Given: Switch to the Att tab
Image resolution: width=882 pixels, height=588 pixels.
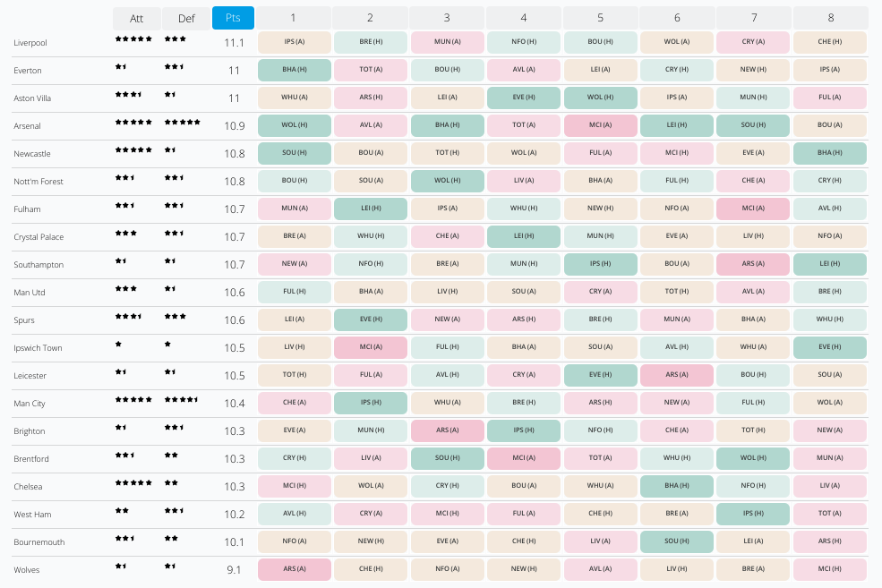Looking at the screenshot, I should (135, 18).
